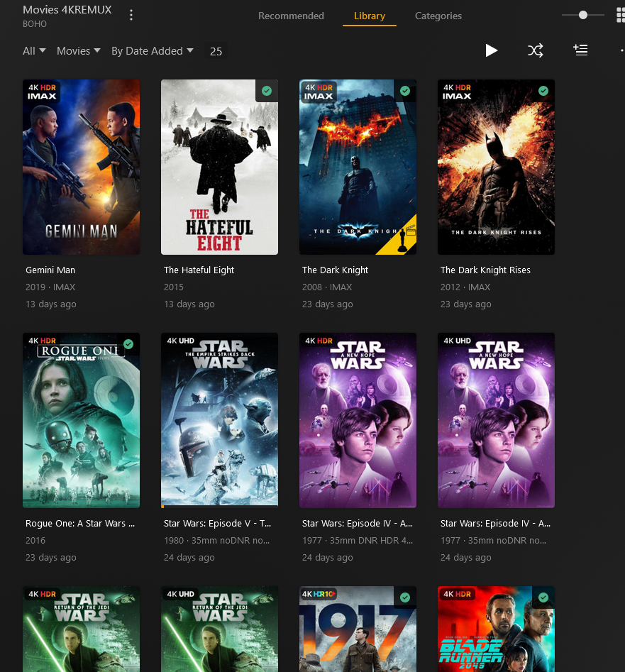Change the By Date Added sorting
This screenshot has width=625, height=672.
tap(152, 51)
